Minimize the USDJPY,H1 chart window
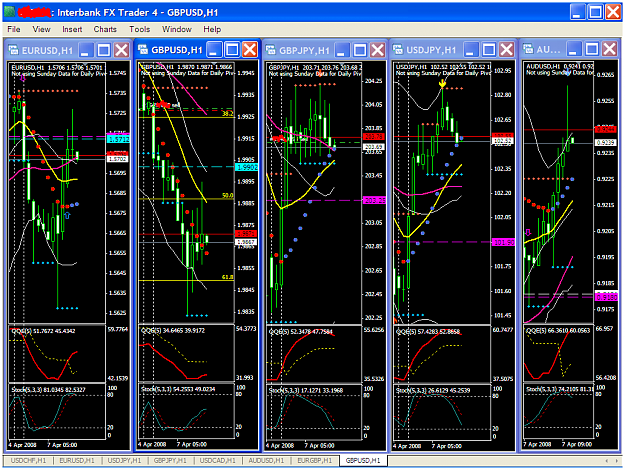This screenshot has width=625, height=470. click(471, 50)
